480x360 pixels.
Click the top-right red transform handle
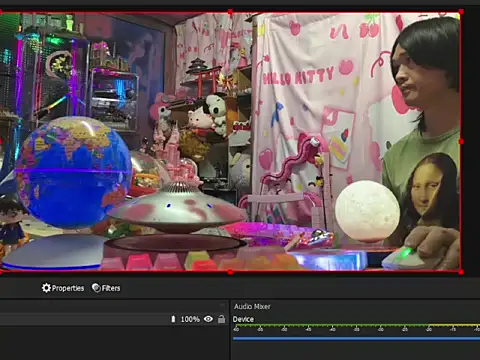pos(461,12)
